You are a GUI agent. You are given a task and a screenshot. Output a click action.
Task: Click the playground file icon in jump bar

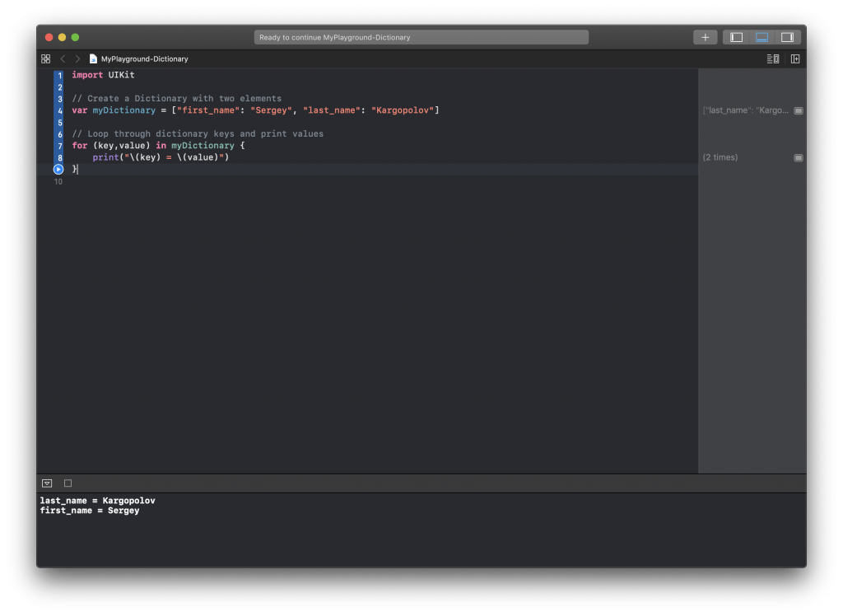click(93, 58)
